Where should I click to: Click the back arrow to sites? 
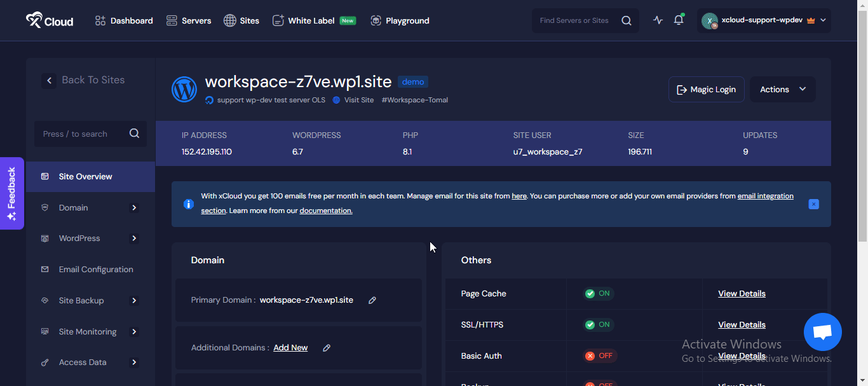click(50, 80)
